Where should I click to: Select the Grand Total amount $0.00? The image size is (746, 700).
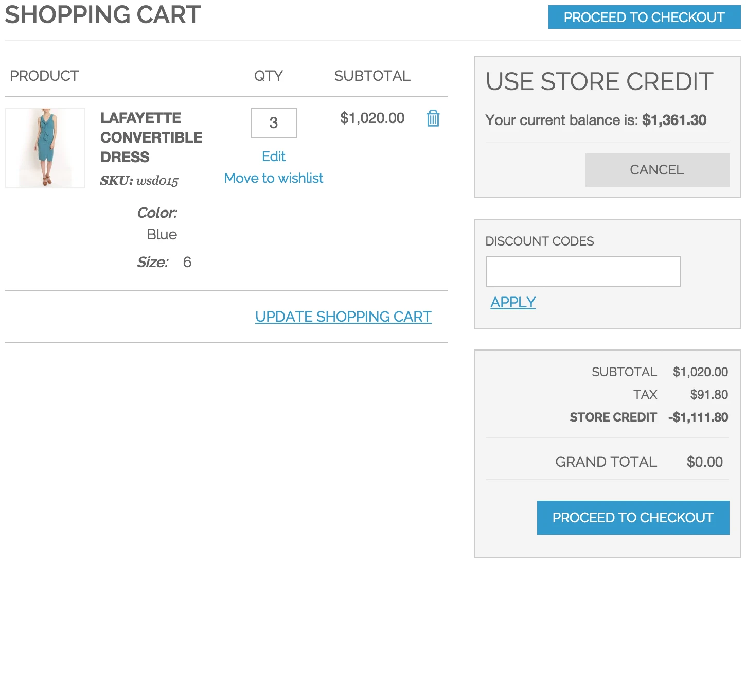tap(704, 461)
